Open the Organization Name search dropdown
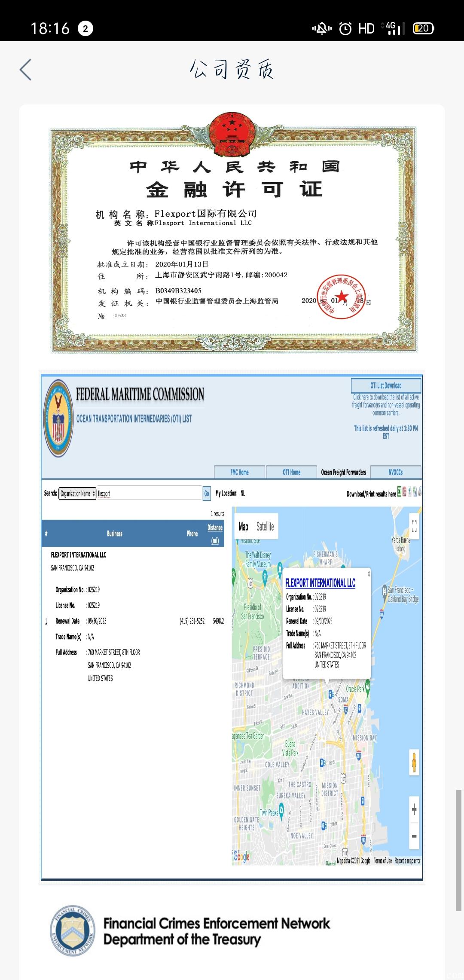This screenshot has width=464, height=980. 77,493
